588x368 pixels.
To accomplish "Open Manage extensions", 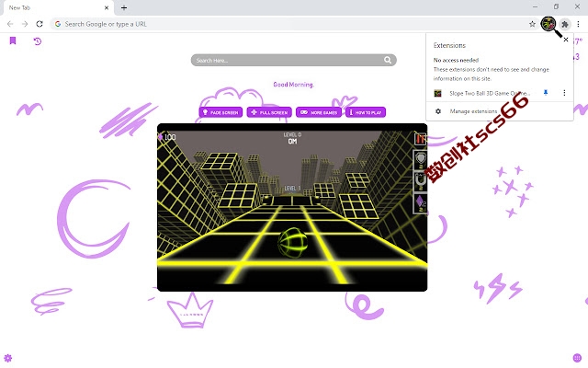I will point(473,111).
